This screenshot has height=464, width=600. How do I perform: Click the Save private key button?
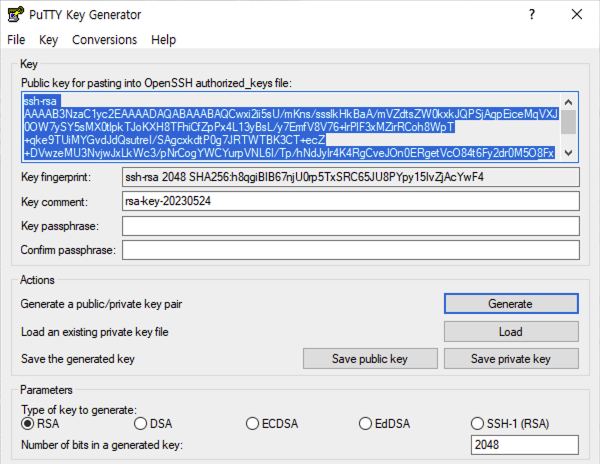511,359
